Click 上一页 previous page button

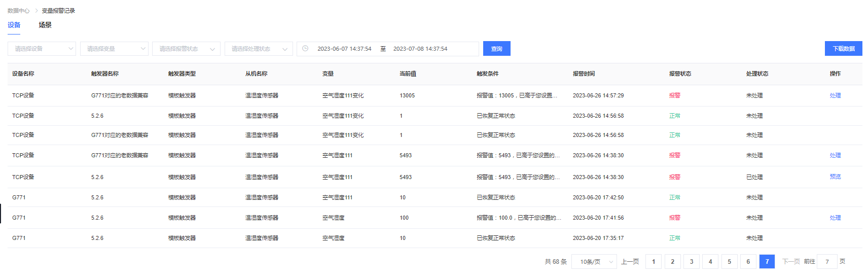point(630,262)
